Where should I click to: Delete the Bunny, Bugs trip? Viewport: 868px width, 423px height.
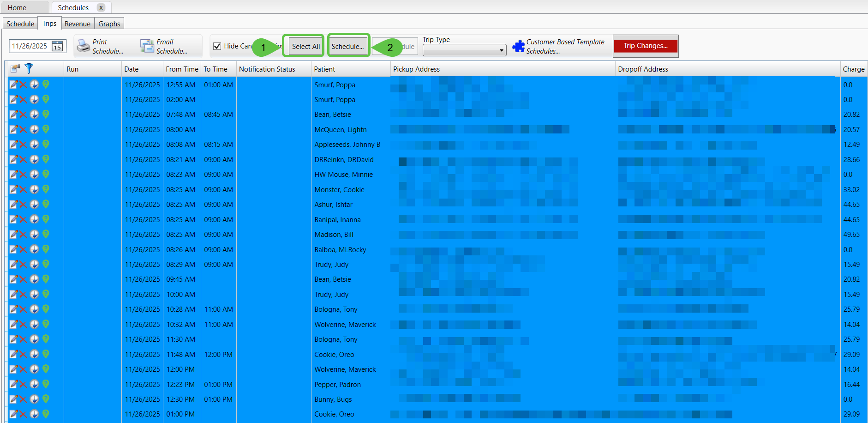tap(23, 399)
